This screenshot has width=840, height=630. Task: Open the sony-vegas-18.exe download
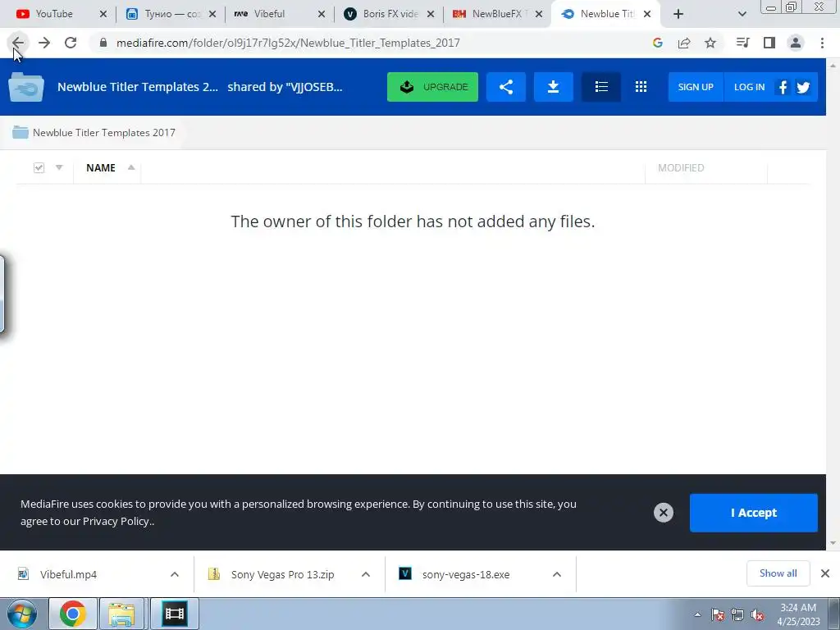click(x=466, y=574)
